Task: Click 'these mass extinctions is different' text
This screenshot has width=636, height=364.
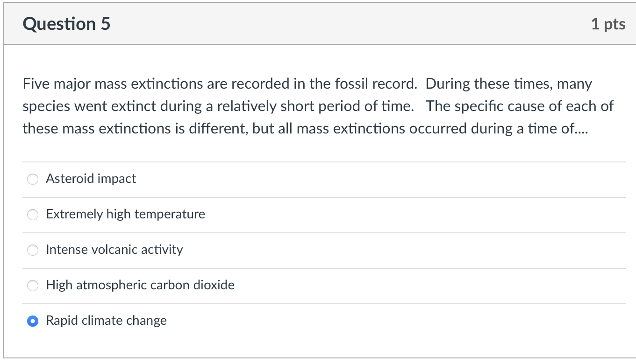Action: tap(136, 128)
